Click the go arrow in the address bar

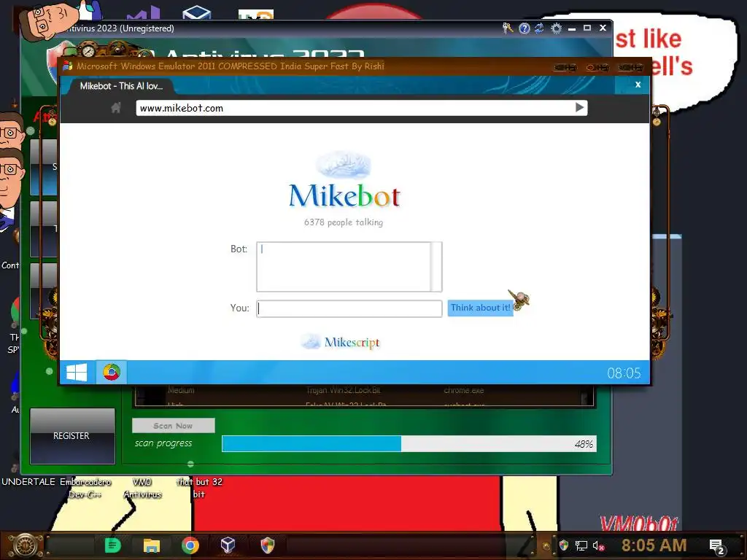tap(579, 108)
